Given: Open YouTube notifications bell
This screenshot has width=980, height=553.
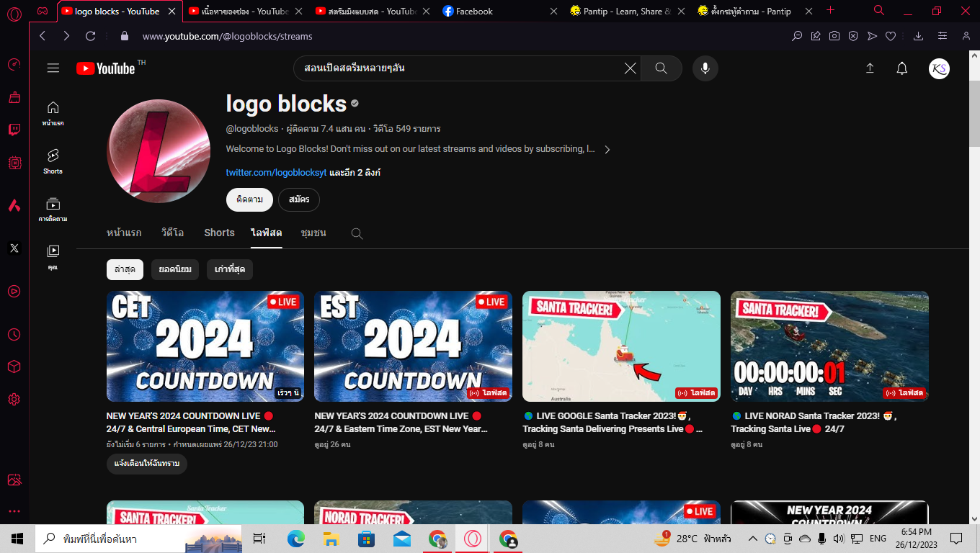Looking at the screenshot, I should tap(902, 68).
